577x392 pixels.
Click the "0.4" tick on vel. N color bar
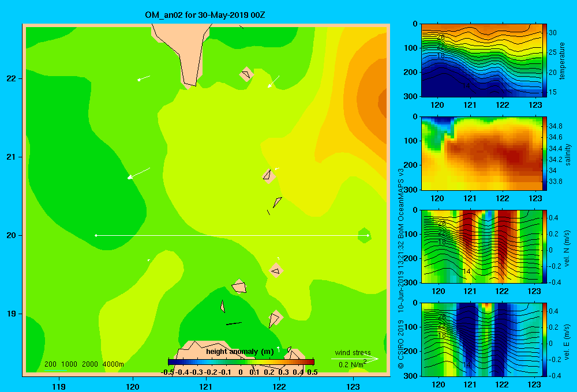[x=554, y=218]
